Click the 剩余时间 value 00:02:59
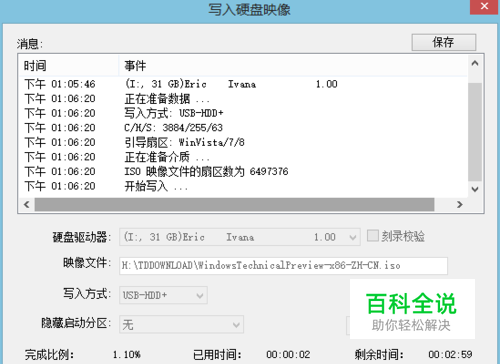Image resolution: width=500 pixels, height=364 pixels. click(450, 354)
